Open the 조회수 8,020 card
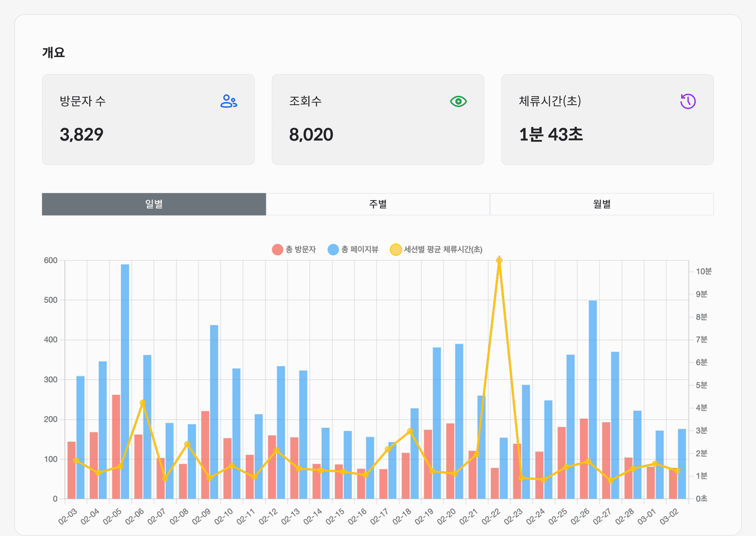This screenshot has width=756, height=536. coord(378,119)
